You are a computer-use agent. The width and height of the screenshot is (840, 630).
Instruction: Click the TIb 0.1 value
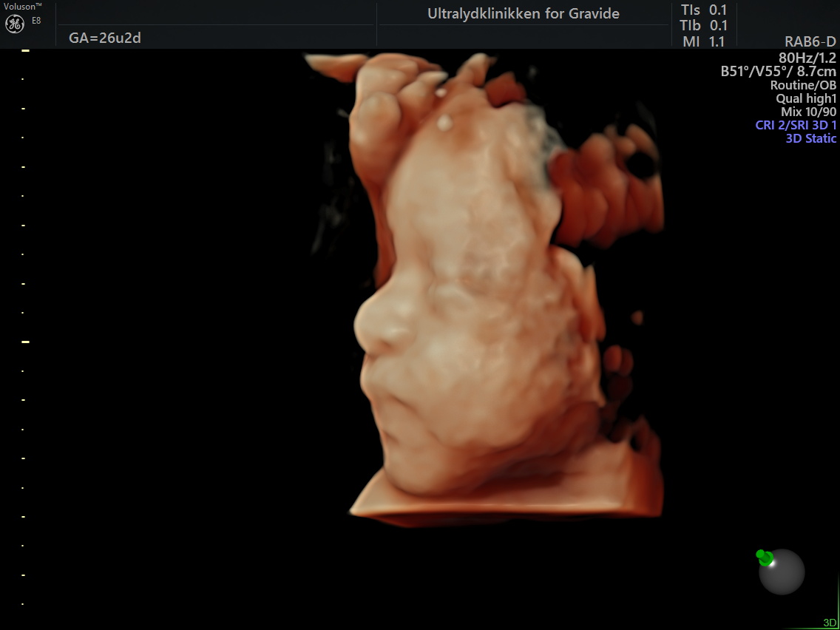click(x=703, y=26)
